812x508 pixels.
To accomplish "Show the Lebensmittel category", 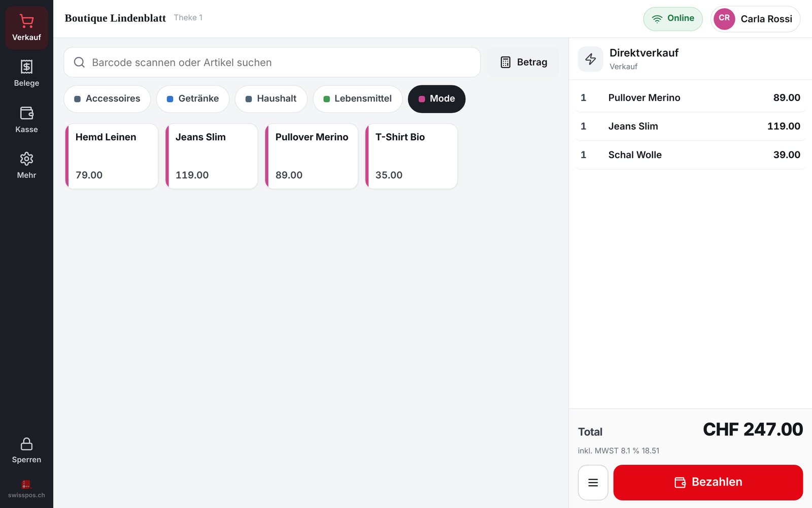I will [357, 99].
